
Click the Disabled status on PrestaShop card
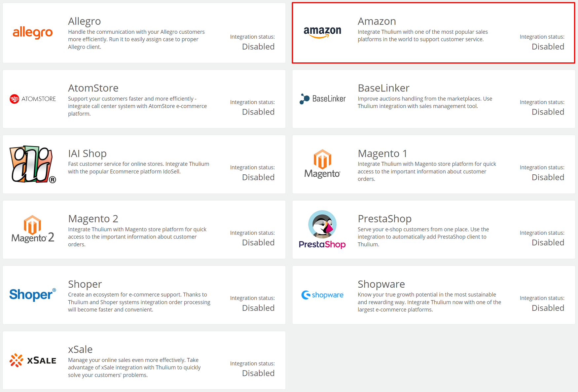click(548, 242)
